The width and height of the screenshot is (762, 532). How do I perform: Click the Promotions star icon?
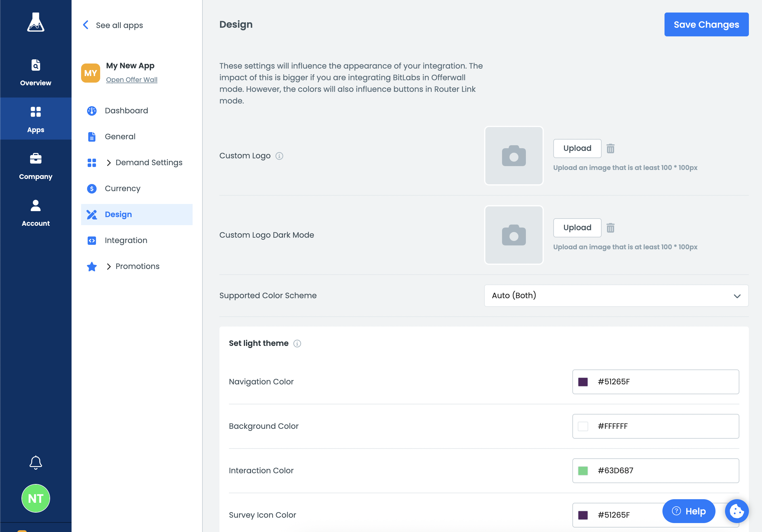coord(92,267)
